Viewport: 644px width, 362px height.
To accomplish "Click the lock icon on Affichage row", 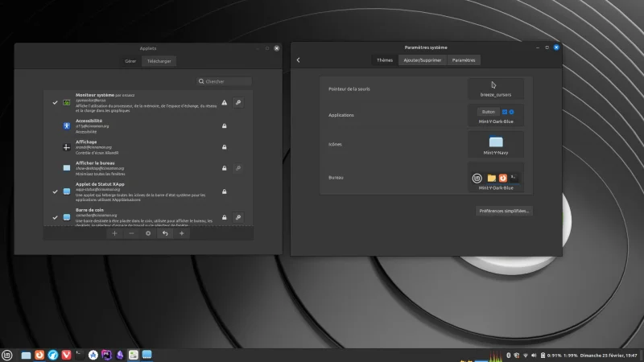I will pos(225,147).
